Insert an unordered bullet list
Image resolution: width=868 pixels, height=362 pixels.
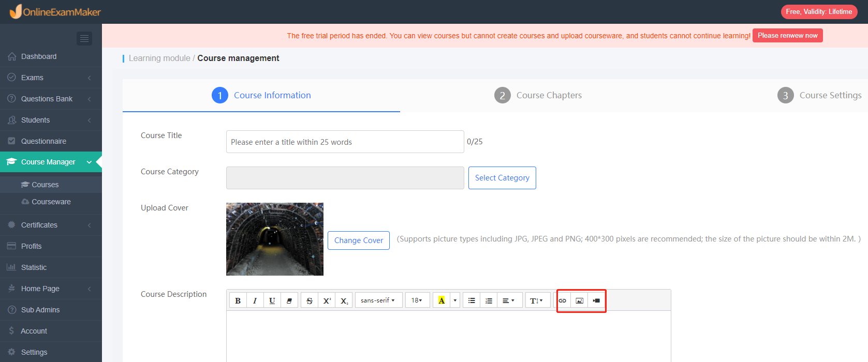pyautogui.click(x=472, y=300)
